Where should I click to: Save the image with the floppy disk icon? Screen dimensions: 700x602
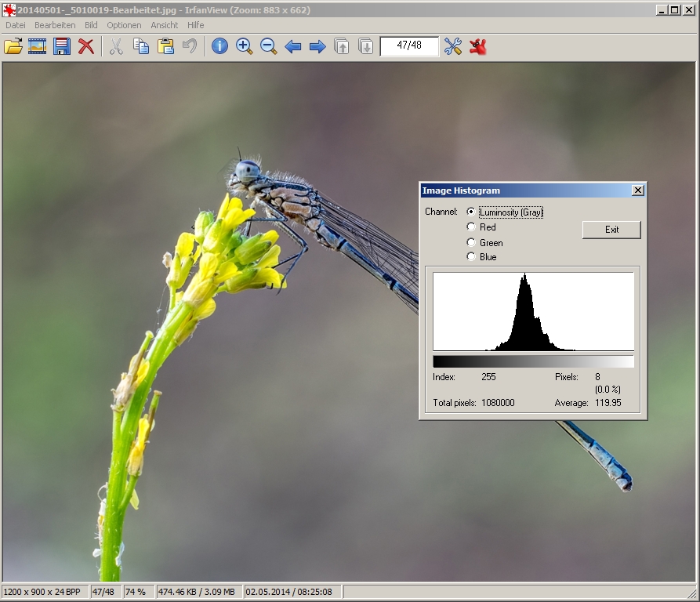62,46
